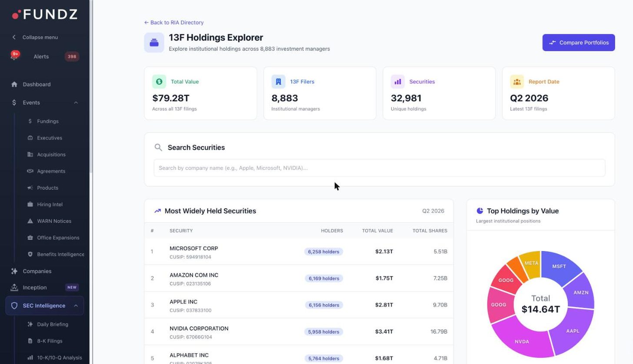Click the Collapse menu arrow icon
Image resolution: width=633 pixels, height=364 pixels.
pos(14,37)
